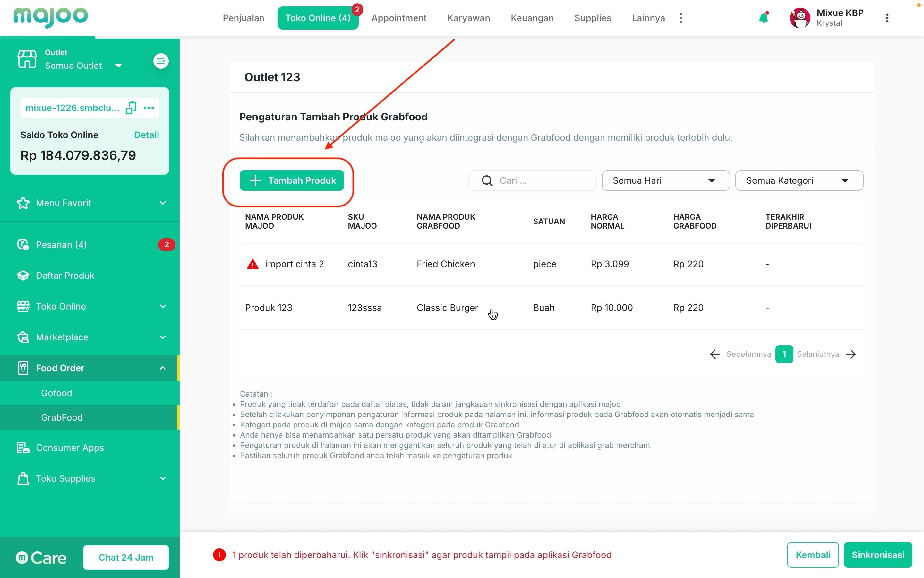The width and height of the screenshot is (924, 578).
Task: Click the mixue-1226.smbclu... store link
Action: pos(73,108)
